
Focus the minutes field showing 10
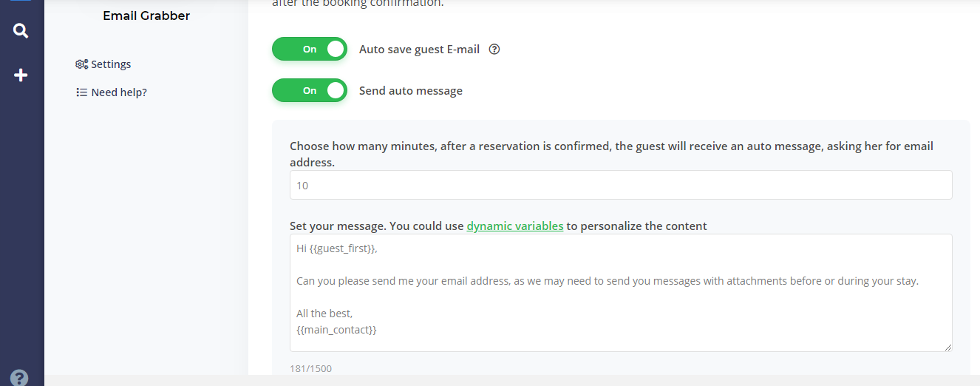(621, 185)
